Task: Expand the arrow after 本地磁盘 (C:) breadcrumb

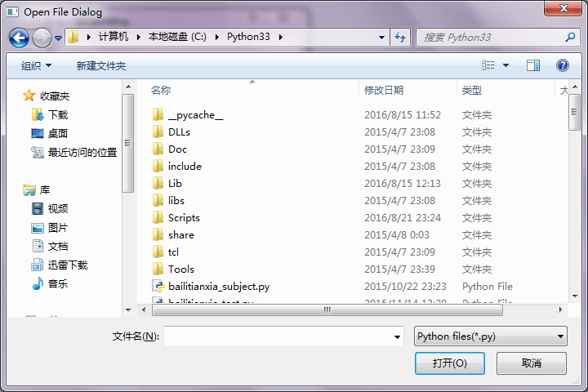Action: click(x=216, y=37)
